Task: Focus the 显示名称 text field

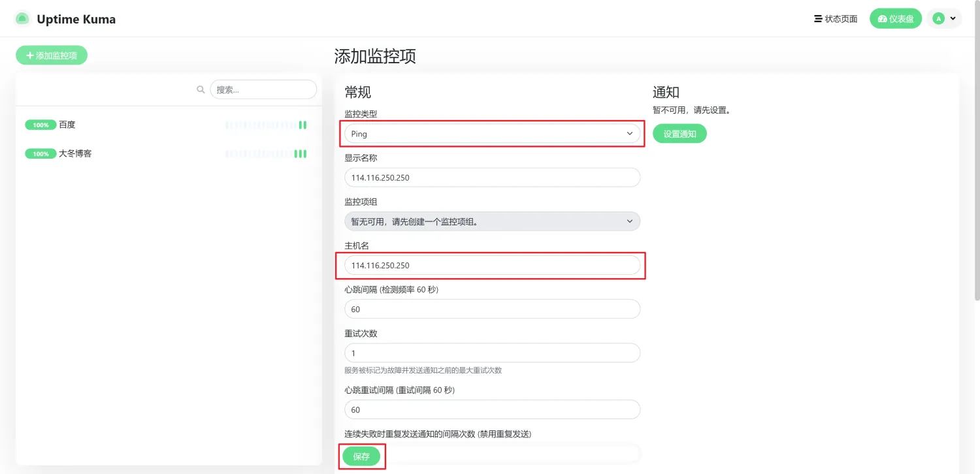Action: [x=492, y=178]
